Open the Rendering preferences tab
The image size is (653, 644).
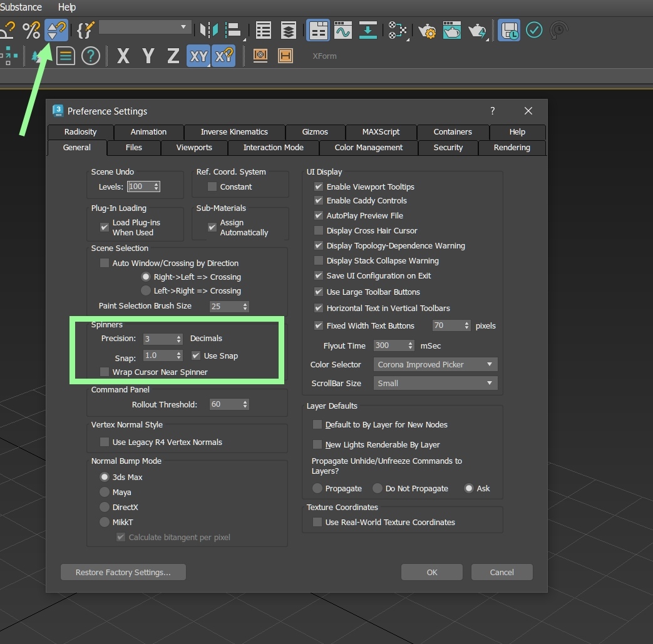(512, 147)
